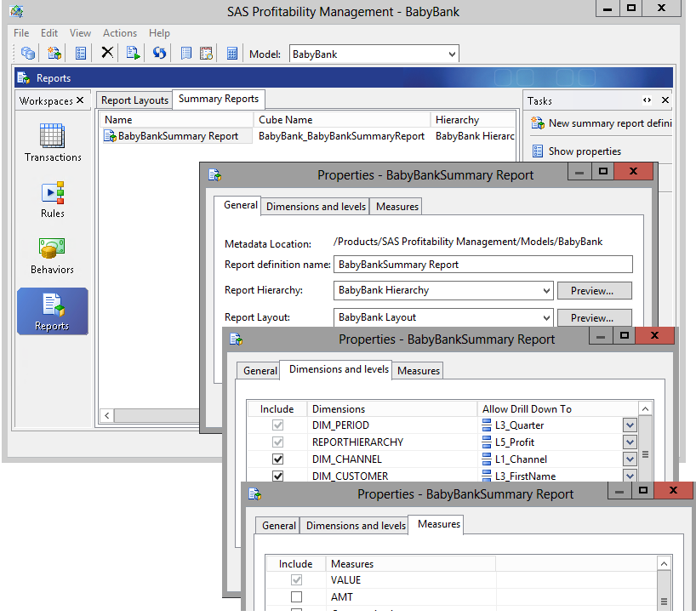Viewport: 696px width, 616px height.
Task: Click Preview next to Report Layout
Action: click(594, 318)
